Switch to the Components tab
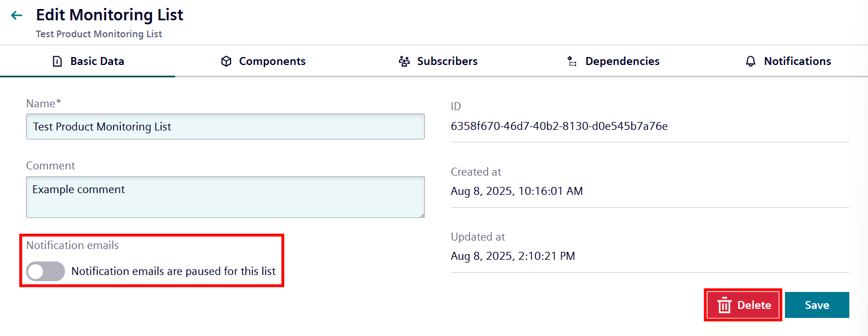The height and width of the screenshot is (336, 868). 263,60
